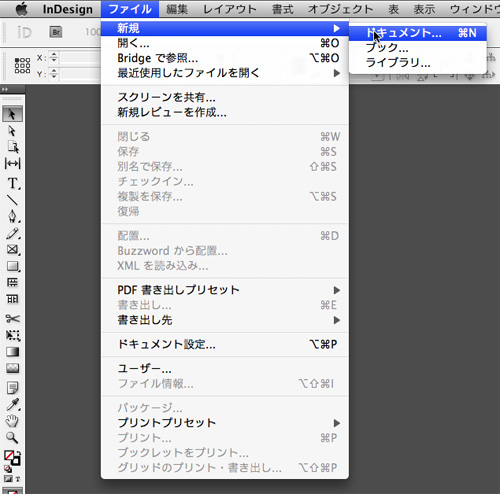Screen dimensions: 500x494
Task: Choose ドキュメント... from the 新規 submenu
Action: click(418, 33)
